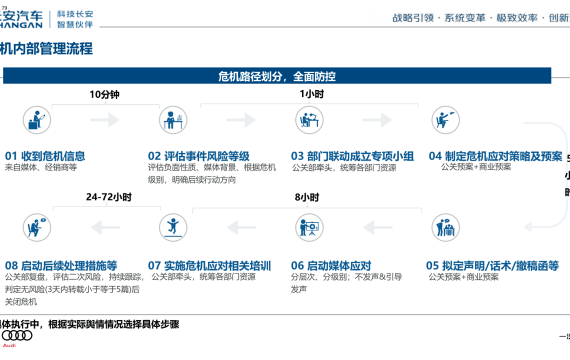The height and width of the screenshot is (360, 570).
Task: Click '公关预案+商业预案' under step 05
Action: click(464, 277)
